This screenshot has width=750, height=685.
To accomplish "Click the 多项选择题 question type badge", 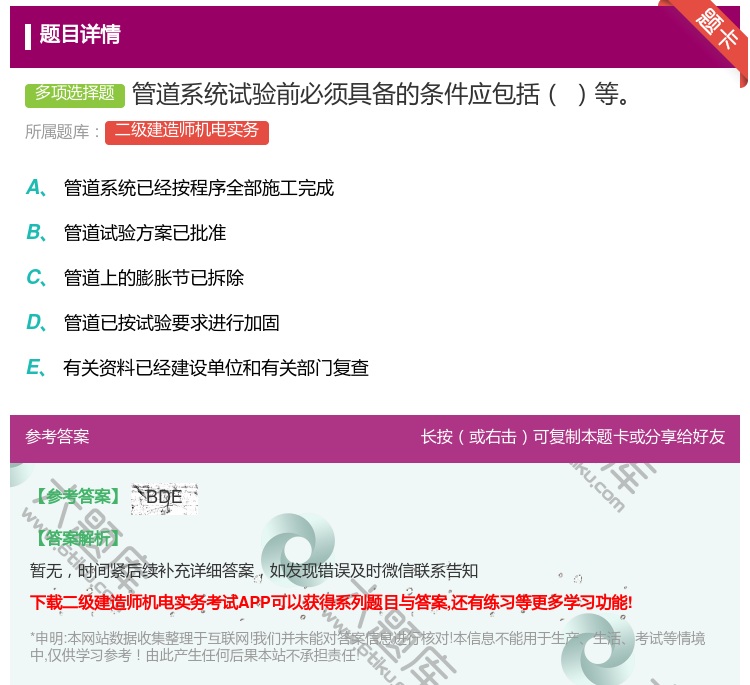I will click(x=75, y=95).
